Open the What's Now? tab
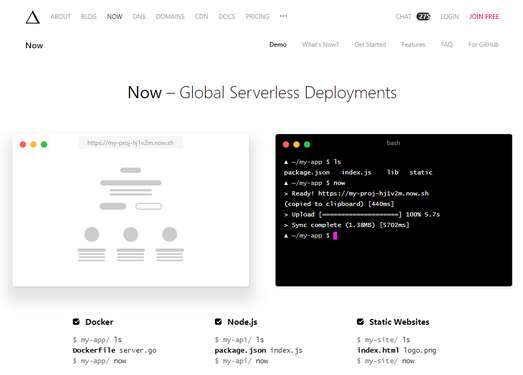 click(x=320, y=44)
